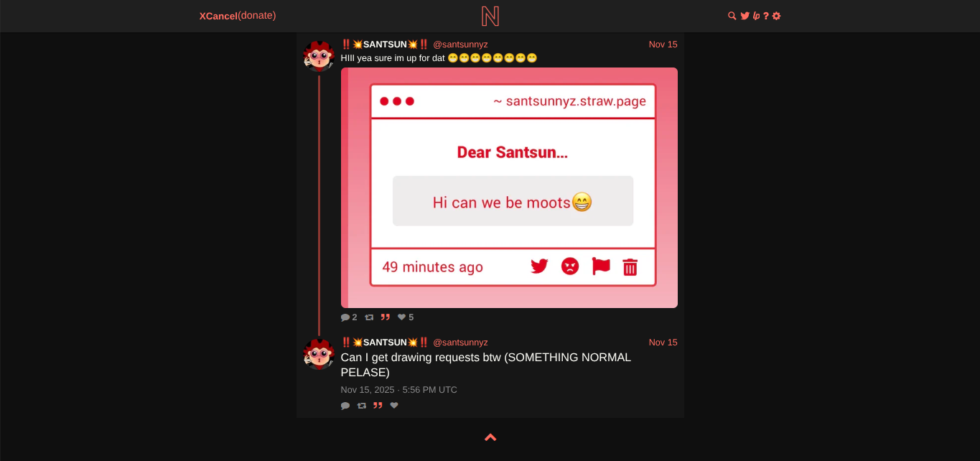This screenshot has height=461, width=980.
Task: Click the Nitter N logo
Action: tap(490, 16)
